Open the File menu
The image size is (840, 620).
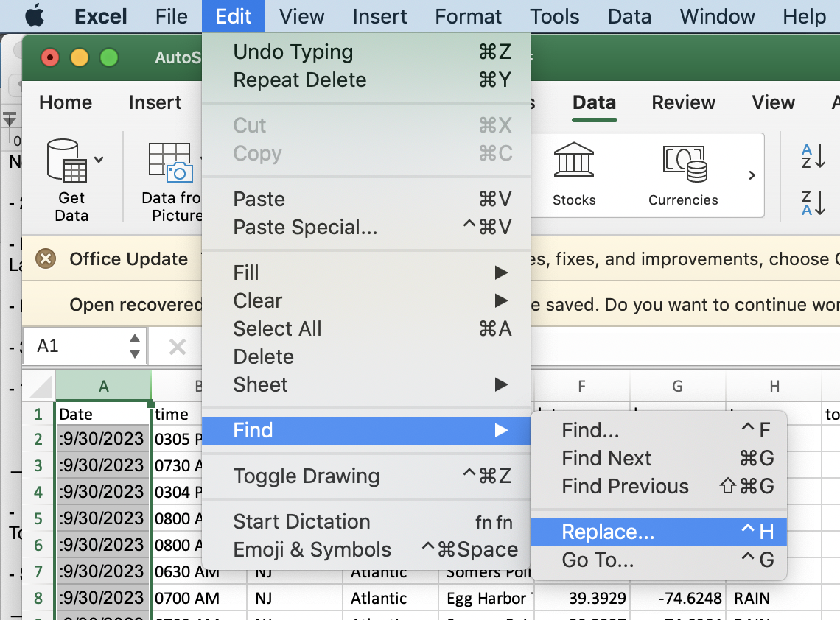point(172,16)
